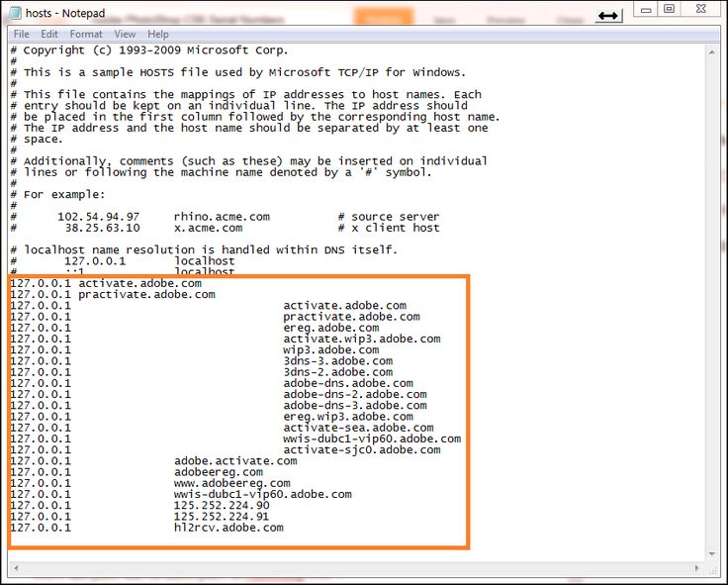Click the 'For example:' comment line
This screenshot has width=728, height=585.
pos(58,195)
